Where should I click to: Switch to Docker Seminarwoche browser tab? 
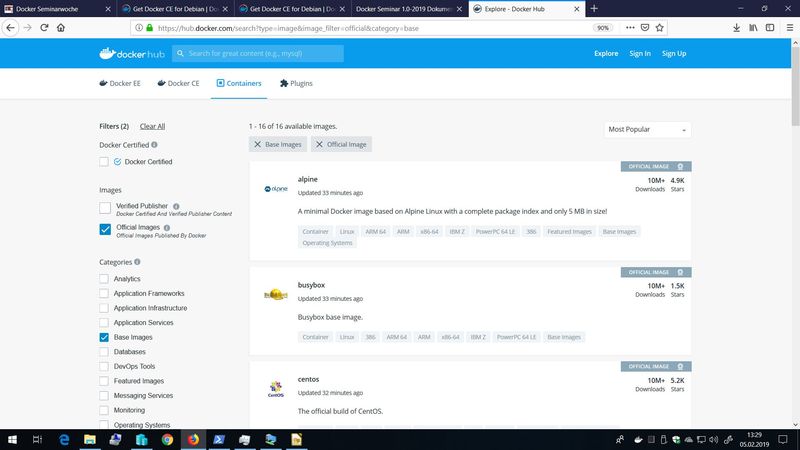[58, 9]
